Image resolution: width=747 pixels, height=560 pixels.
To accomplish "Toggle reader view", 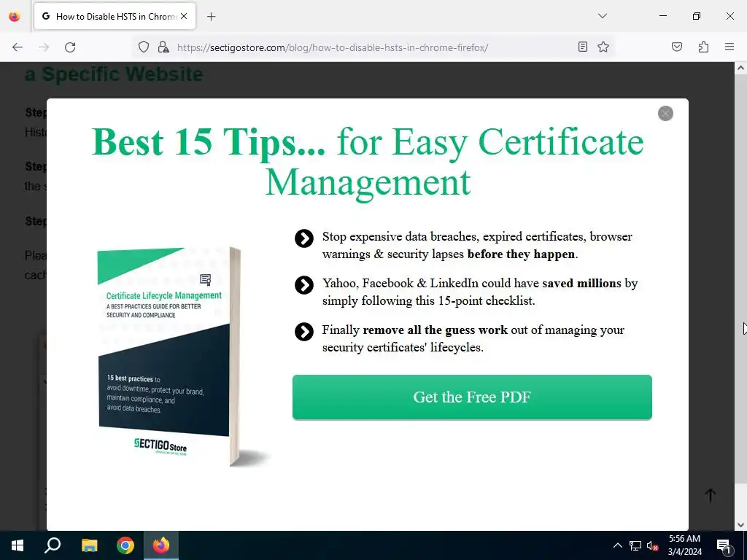I will click(x=583, y=47).
